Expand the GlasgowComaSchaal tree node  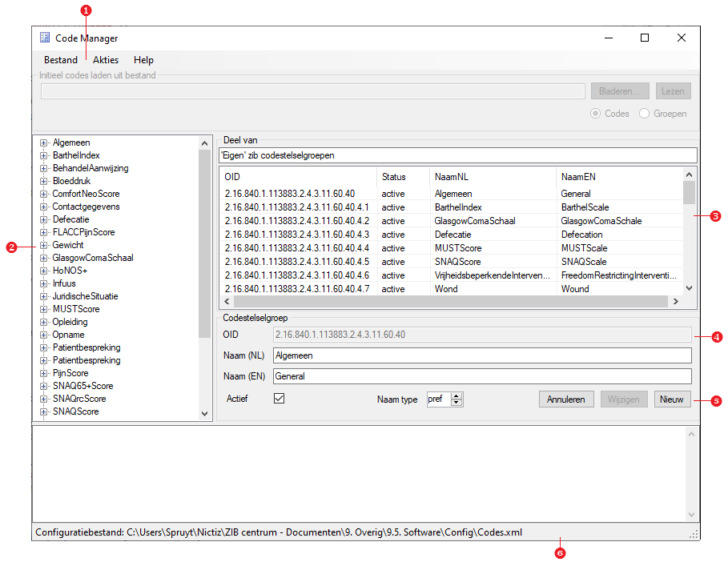(44, 258)
